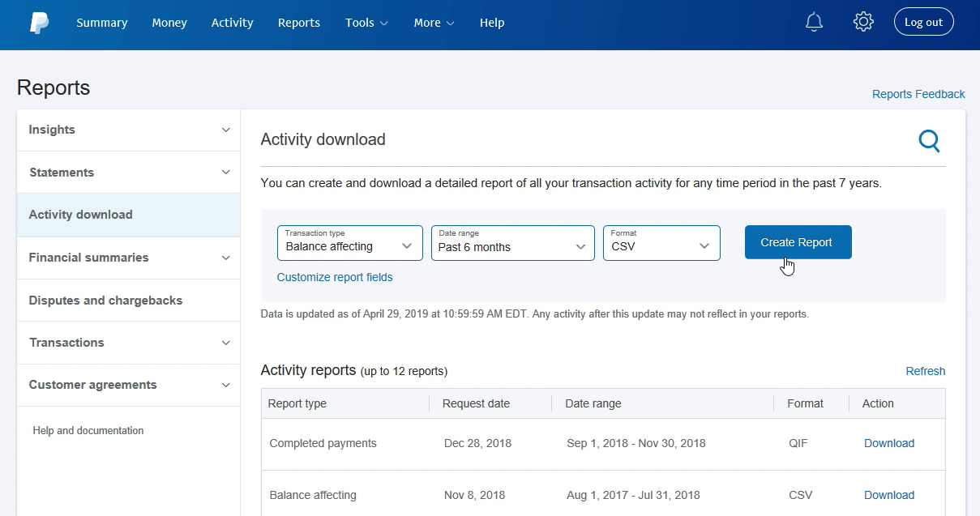This screenshot has height=516, width=980.
Task: Click the search magnifier icon
Action: coord(929,141)
